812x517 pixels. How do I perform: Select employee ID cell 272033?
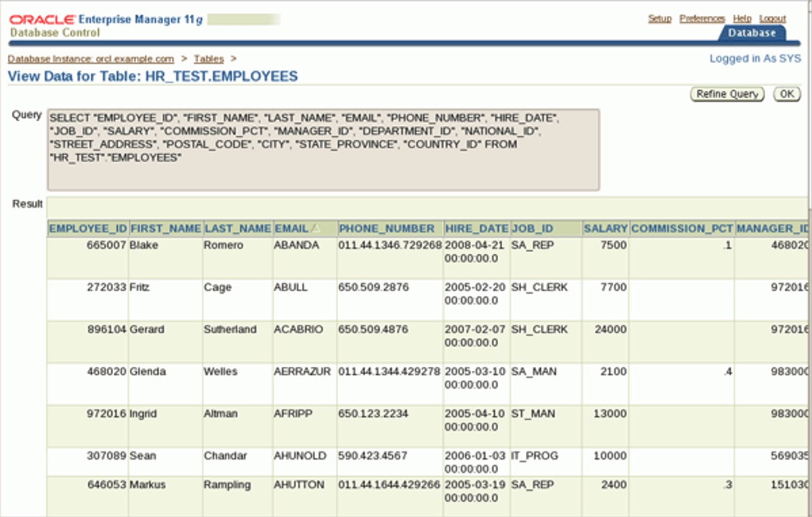[107, 287]
